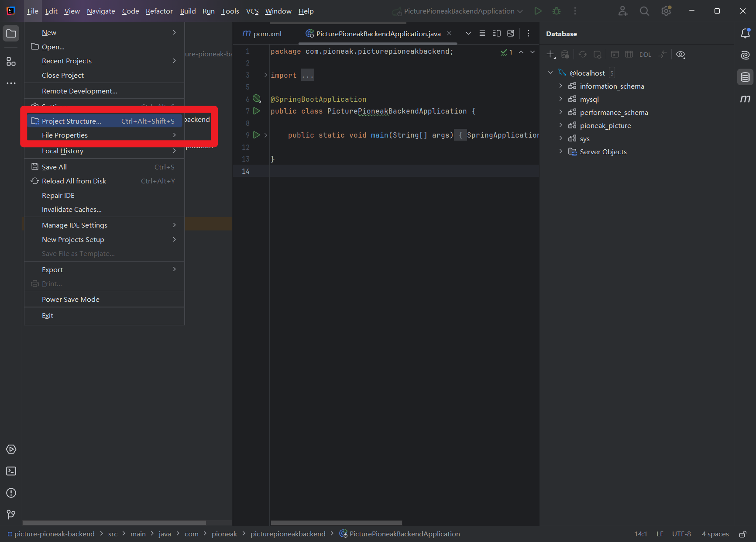Image resolution: width=756 pixels, height=542 pixels.
Task: Click 4 spaces indent setting
Action: tap(715, 534)
